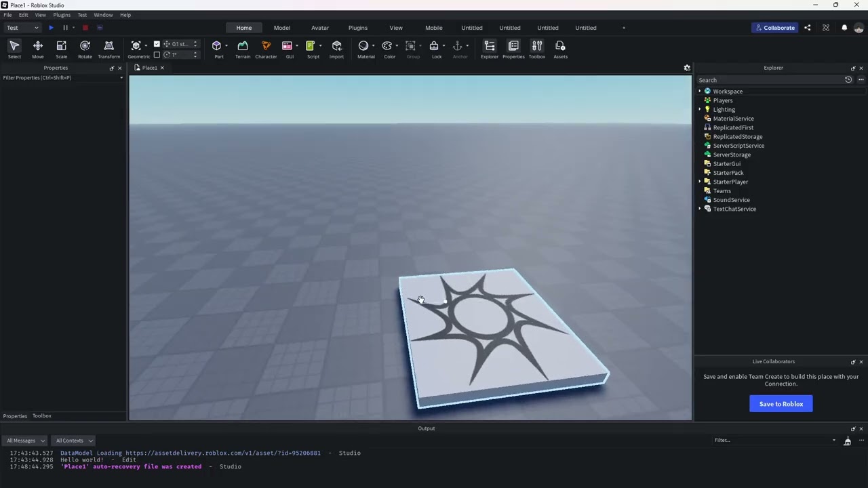Open the Color tool swatch
The image size is (868, 488).
pyautogui.click(x=387, y=46)
